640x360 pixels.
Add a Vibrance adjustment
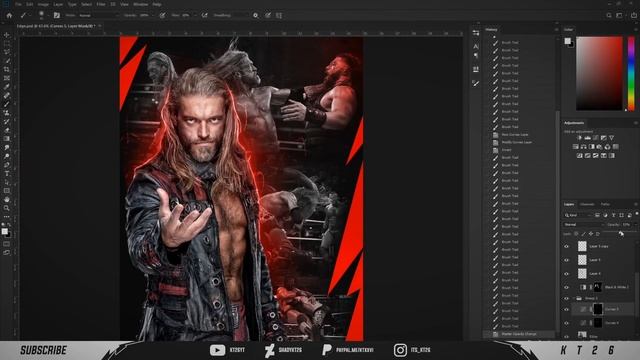[611, 138]
